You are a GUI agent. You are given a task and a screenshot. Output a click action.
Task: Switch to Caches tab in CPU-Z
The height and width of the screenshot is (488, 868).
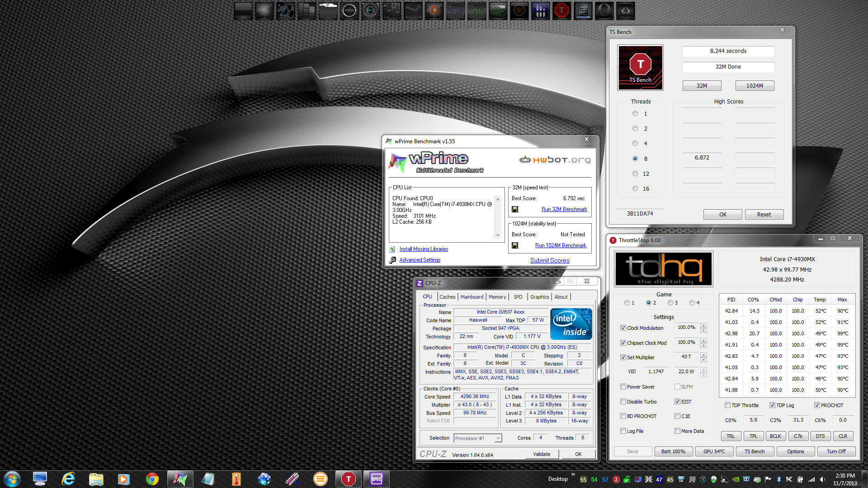[447, 297]
